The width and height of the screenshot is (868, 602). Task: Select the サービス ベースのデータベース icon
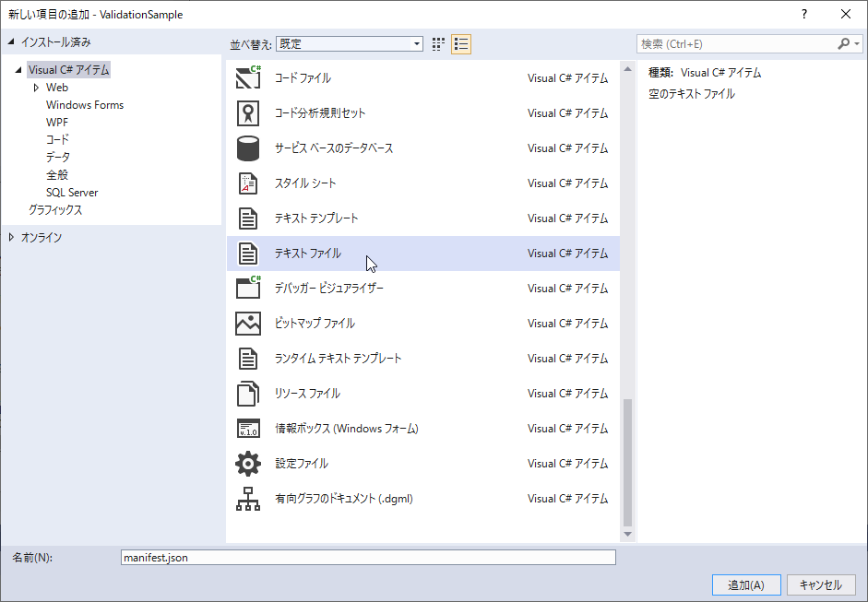pyautogui.click(x=248, y=148)
